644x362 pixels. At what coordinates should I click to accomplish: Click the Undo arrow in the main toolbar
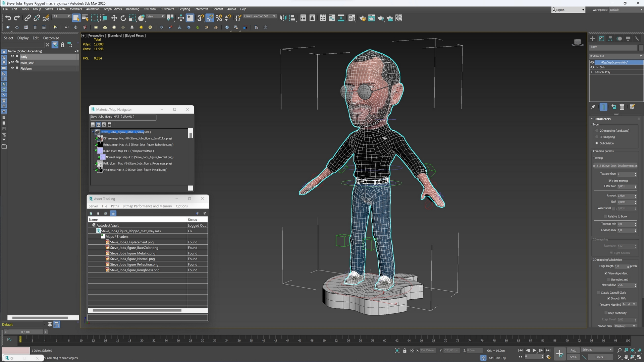[x=8, y=18]
